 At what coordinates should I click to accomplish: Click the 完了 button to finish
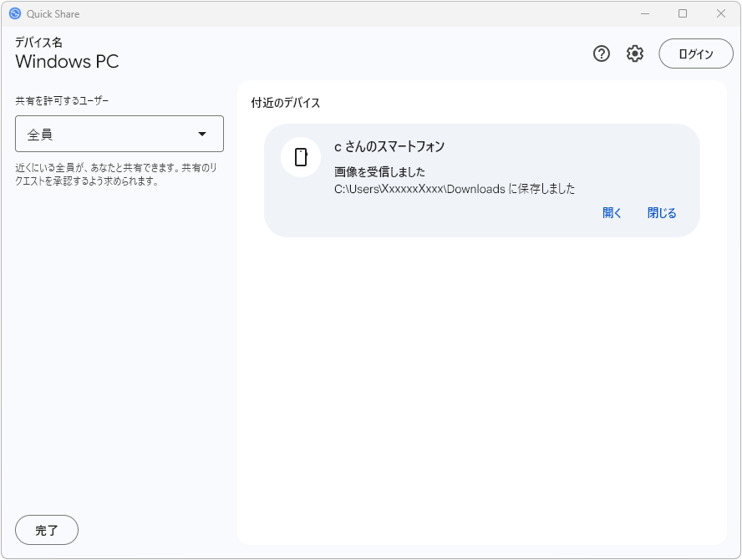pos(46,530)
